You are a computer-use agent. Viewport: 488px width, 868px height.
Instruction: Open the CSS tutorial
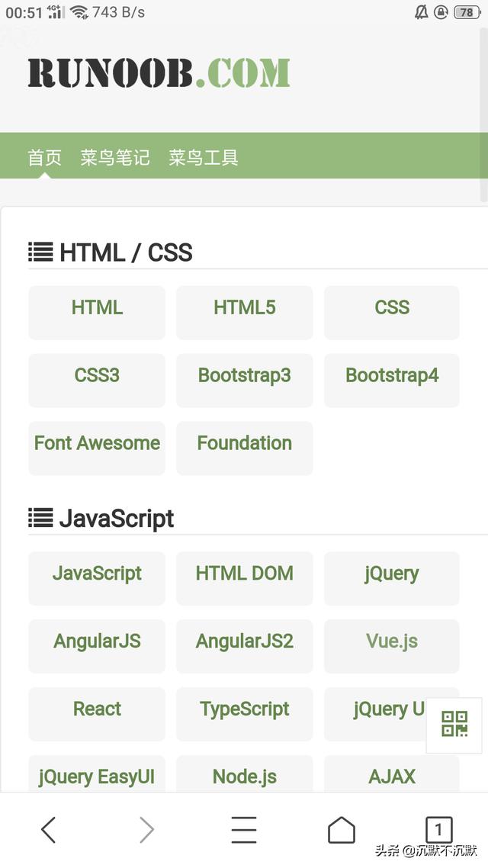[392, 313]
